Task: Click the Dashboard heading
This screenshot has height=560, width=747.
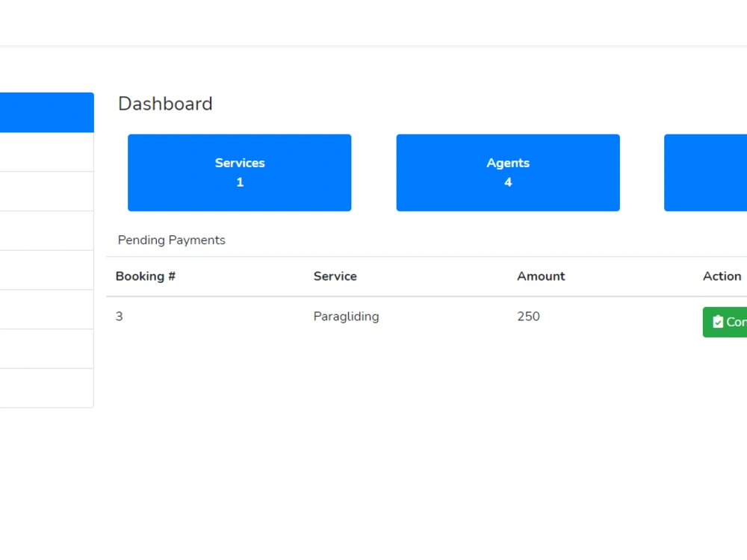Action: tap(165, 104)
